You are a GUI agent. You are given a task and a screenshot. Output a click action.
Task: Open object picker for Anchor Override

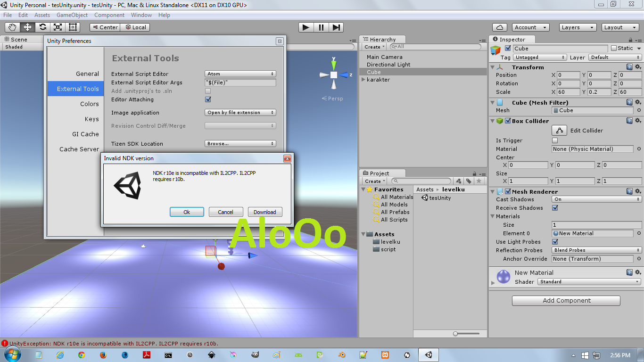[x=639, y=259]
